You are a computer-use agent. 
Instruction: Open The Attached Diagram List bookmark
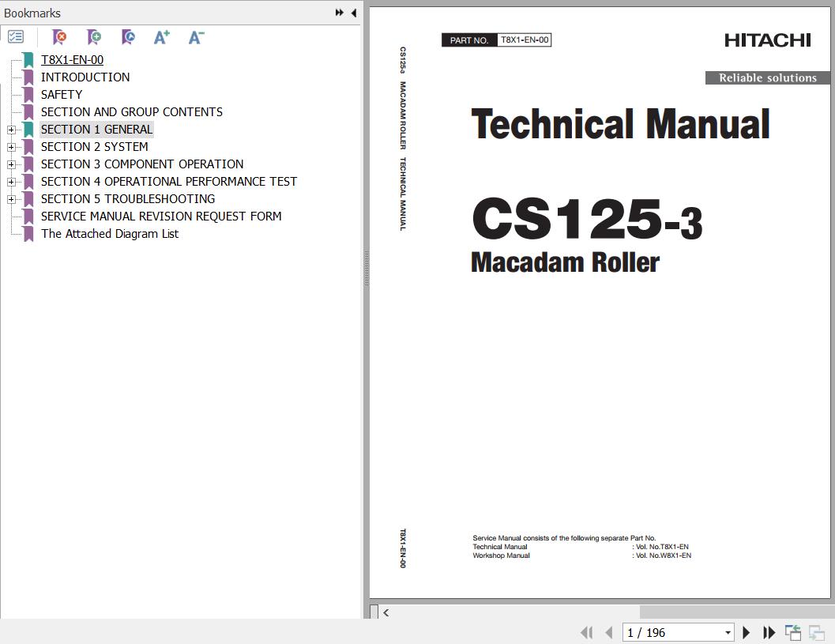[110, 234]
